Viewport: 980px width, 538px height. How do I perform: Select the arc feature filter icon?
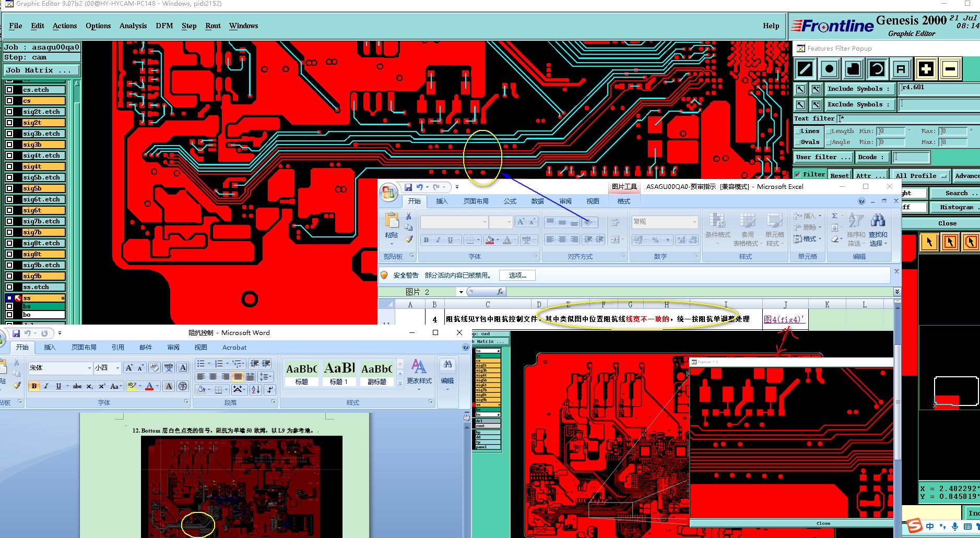(877, 69)
